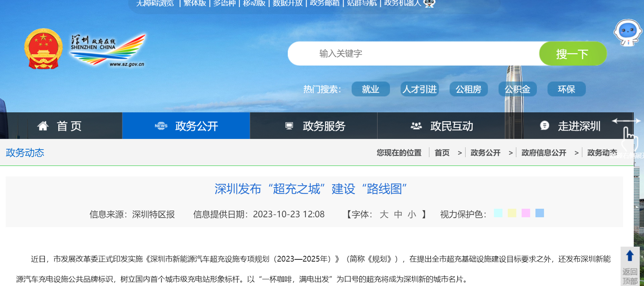The width and height of the screenshot is (644, 286).
Task: Click the monitor icon for 政务服务
Action: point(289,126)
